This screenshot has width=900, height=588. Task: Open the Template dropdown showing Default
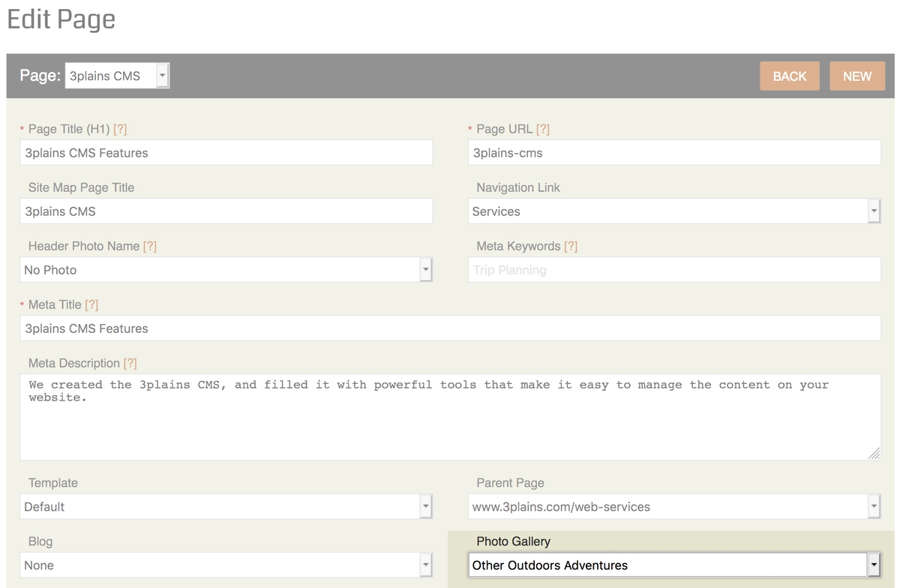[226, 507]
